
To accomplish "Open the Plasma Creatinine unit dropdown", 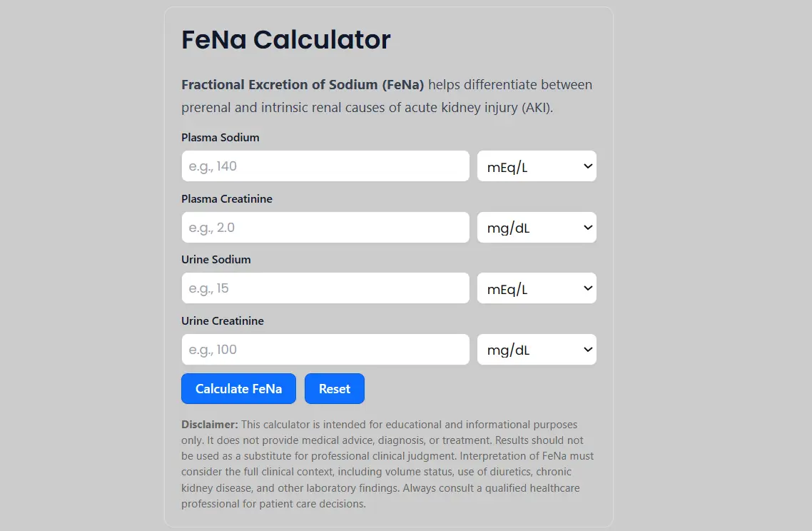I will click(537, 227).
